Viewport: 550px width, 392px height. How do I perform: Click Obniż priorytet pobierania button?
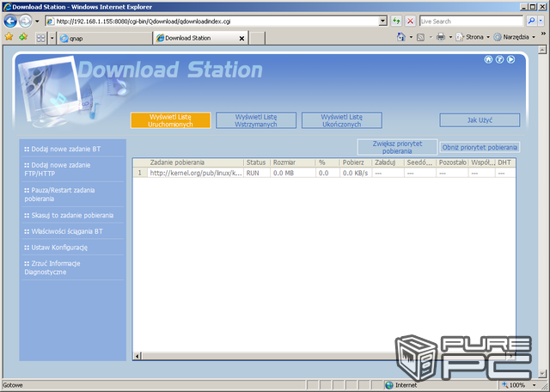(480, 147)
